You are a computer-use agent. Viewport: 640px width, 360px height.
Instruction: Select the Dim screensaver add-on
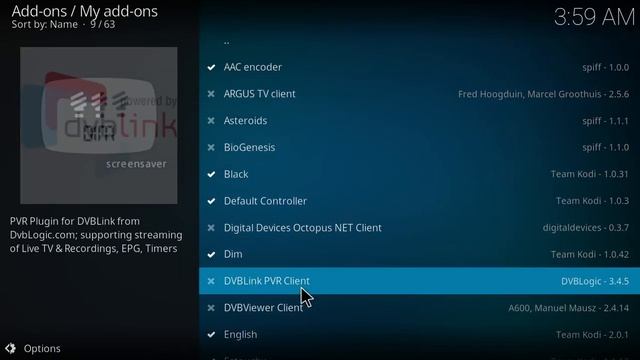coord(419,254)
